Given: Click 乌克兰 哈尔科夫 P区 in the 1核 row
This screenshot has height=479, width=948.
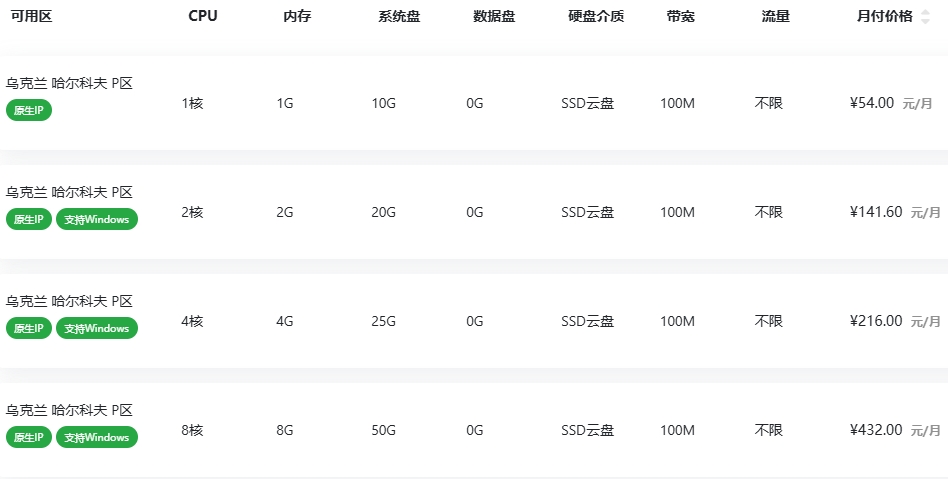Looking at the screenshot, I should pos(69,83).
